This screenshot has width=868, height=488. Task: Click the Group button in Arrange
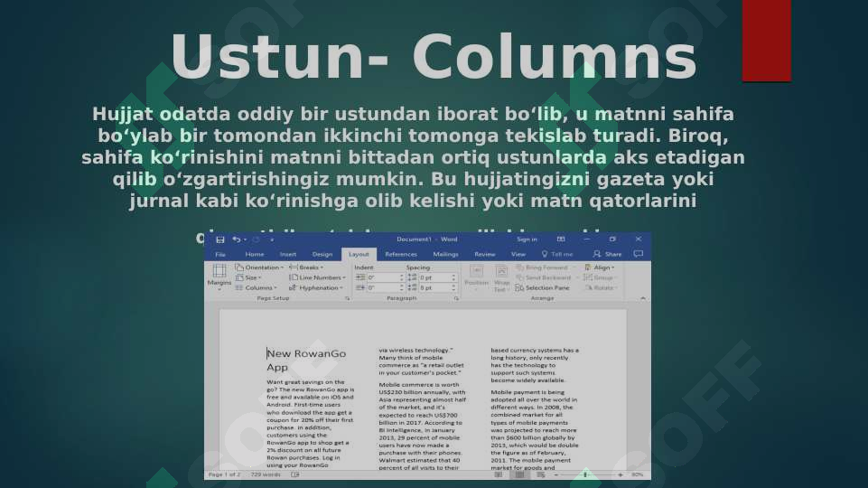[x=599, y=277]
